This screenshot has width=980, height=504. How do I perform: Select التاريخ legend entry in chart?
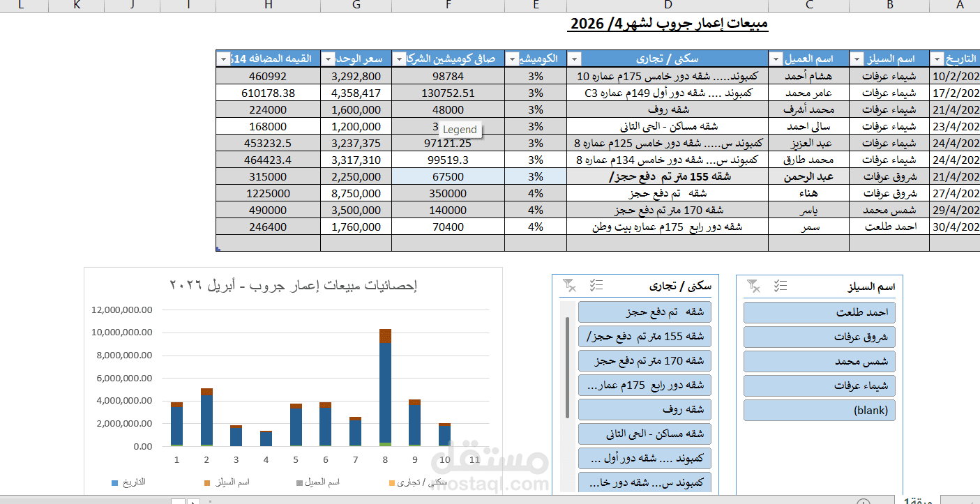click(128, 482)
